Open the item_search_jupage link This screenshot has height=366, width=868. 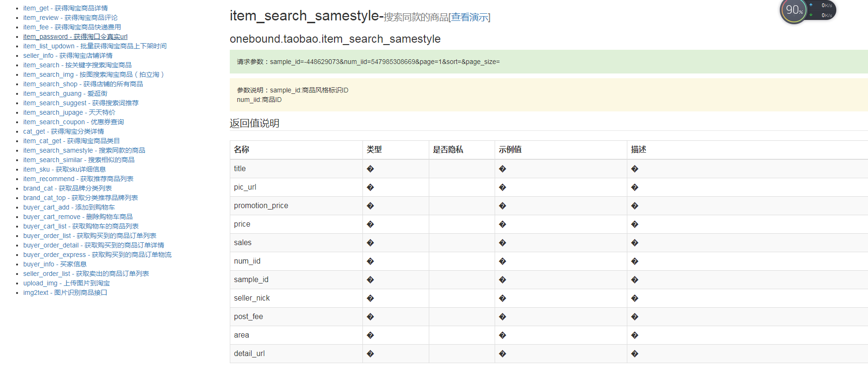click(69, 112)
